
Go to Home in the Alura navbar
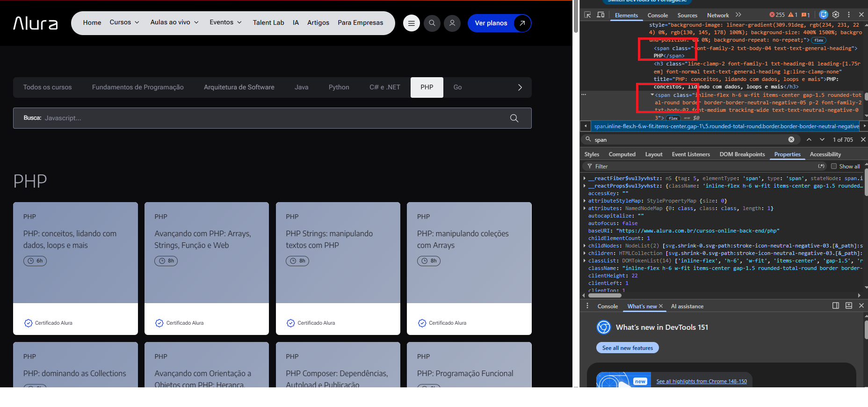click(x=92, y=22)
